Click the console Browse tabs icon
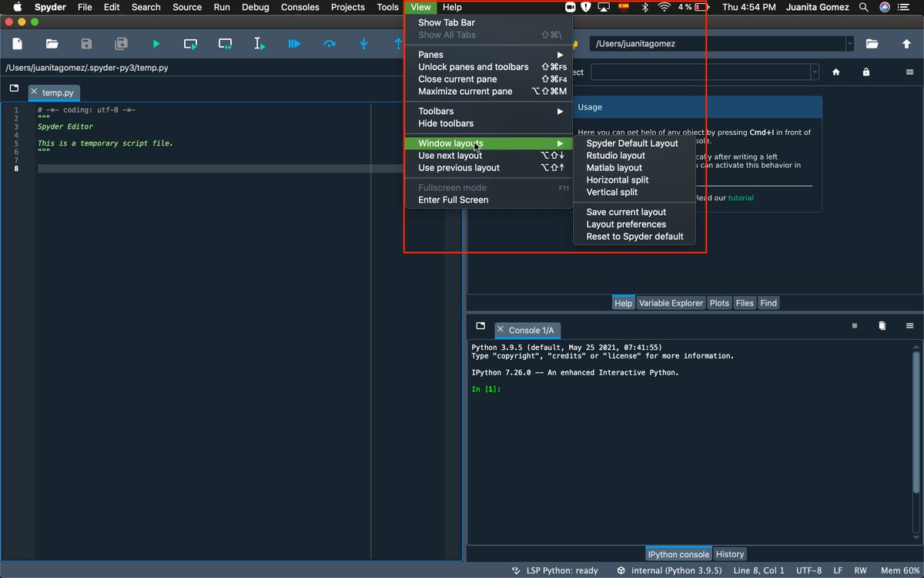Image resolution: width=924 pixels, height=578 pixels. [480, 326]
